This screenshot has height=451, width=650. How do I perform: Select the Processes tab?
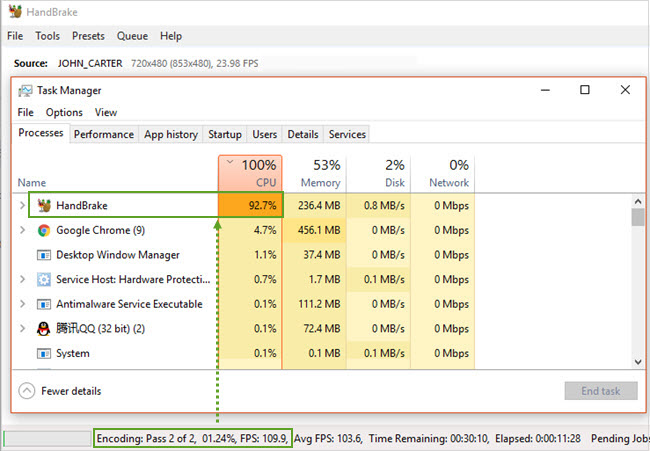pos(41,133)
